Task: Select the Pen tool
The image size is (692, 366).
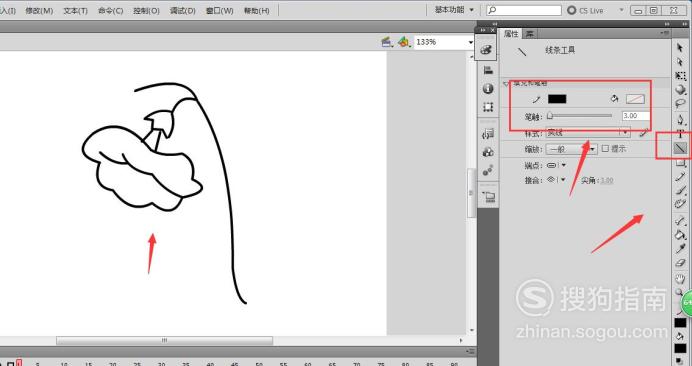Action: click(x=680, y=120)
